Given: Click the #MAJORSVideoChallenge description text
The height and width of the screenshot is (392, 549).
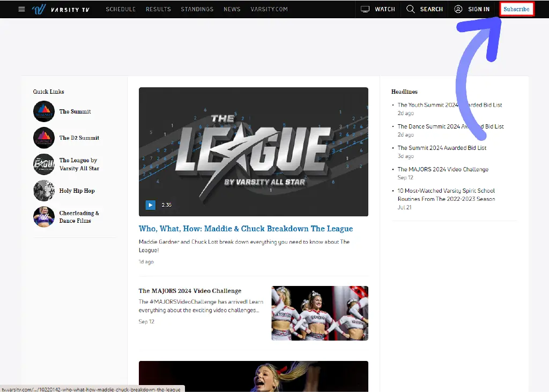Looking at the screenshot, I should click(x=201, y=306).
